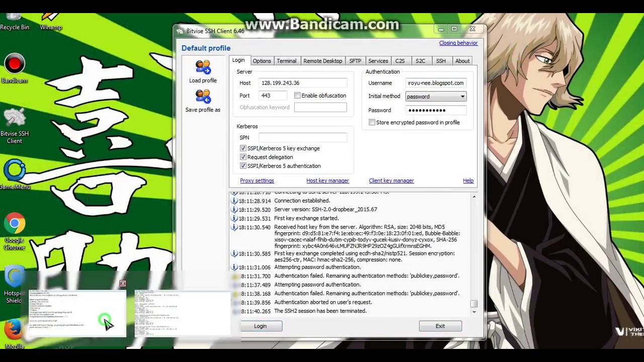Screen dimensions: 644x362
Task: Open the SFTP tab
Action: [x=355, y=61]
